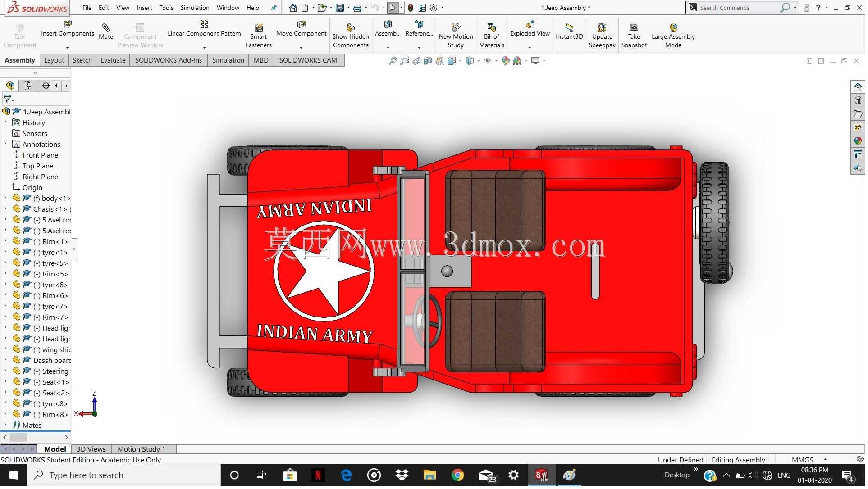The width and height of the screenshot is (868, 489).
Task: Expand the Annotations folder in the tree
Action: (5, 144)
